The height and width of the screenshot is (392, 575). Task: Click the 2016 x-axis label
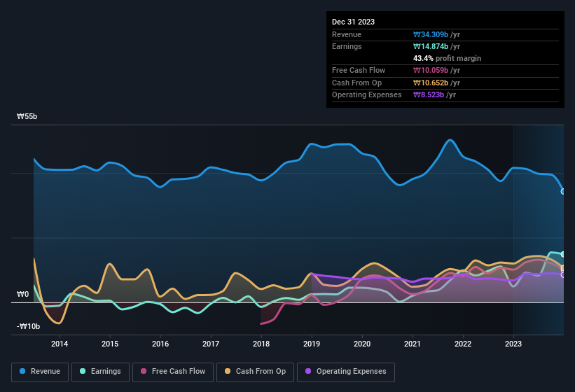click(160, 344)
